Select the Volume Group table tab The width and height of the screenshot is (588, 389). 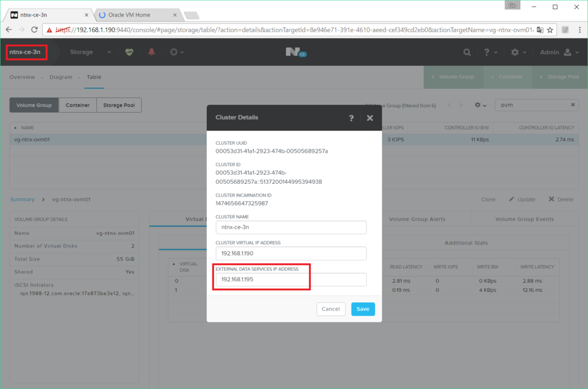(x=34, y=105)
